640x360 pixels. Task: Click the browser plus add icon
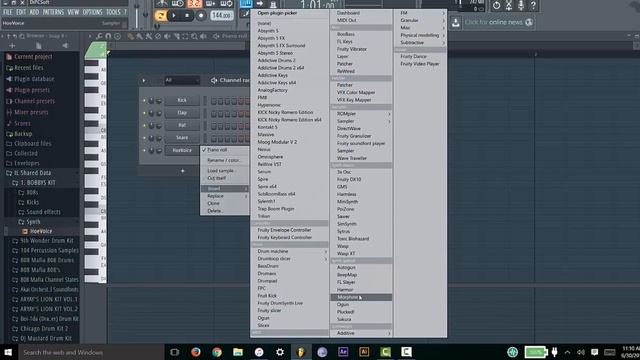coord(12,46)
